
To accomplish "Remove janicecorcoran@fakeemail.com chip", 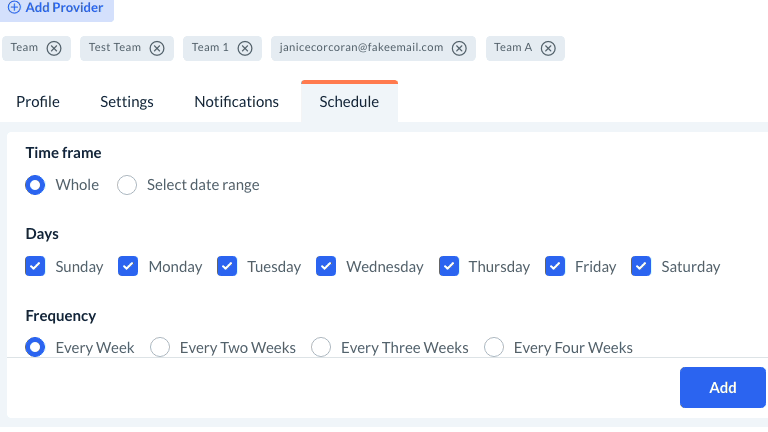I will [x=459, y=48].
